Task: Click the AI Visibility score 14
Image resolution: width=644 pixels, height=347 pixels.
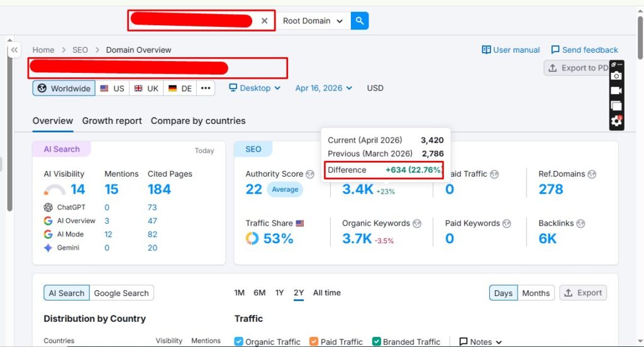Action: (77, 189)
